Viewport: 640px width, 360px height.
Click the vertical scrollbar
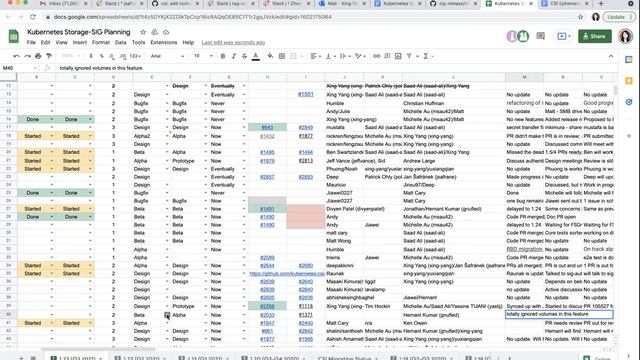615,90
